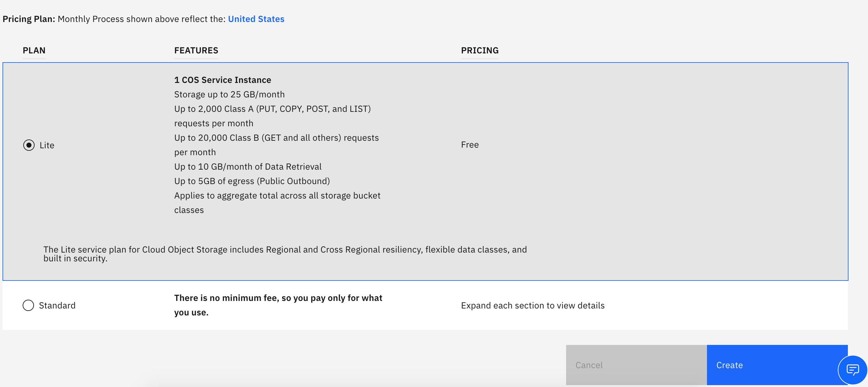Click the Free pricing text
This screenshot has width=868, height=387.
(x=470, y=145)
